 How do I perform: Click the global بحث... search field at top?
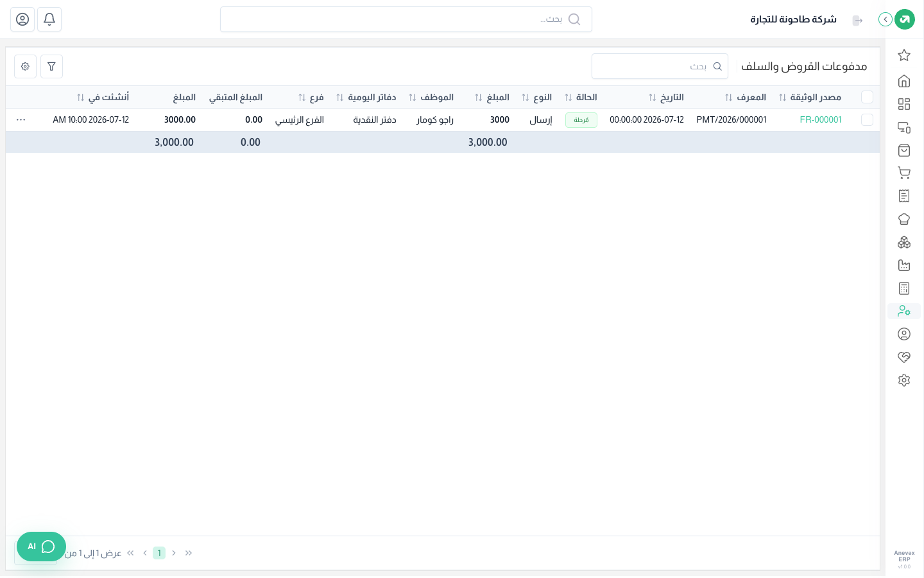click(x=406, y=19)
